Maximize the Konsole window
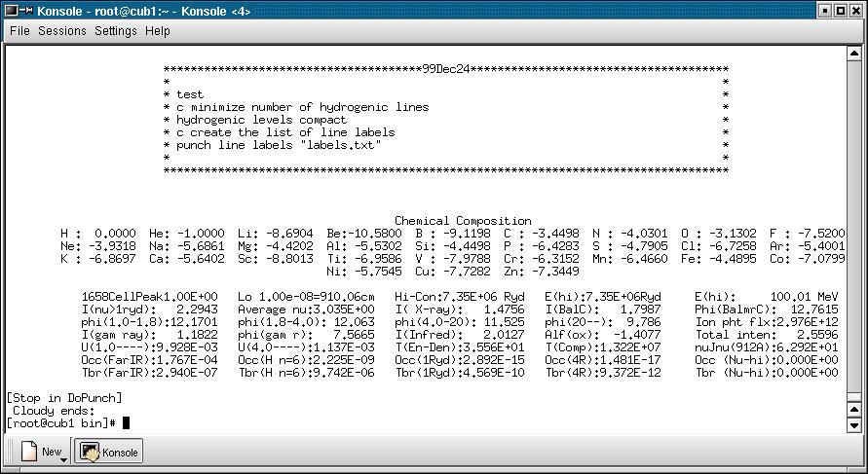868x474 pixels. pos(841,11)
